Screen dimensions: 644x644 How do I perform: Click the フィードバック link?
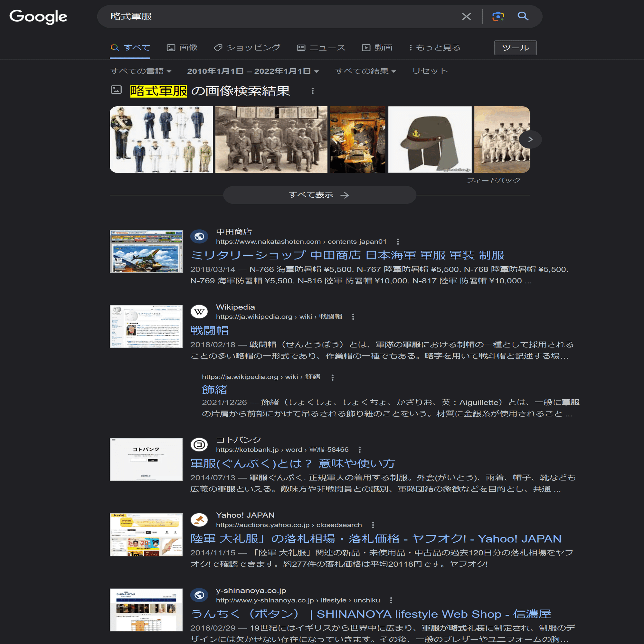[x=493, y=180]
